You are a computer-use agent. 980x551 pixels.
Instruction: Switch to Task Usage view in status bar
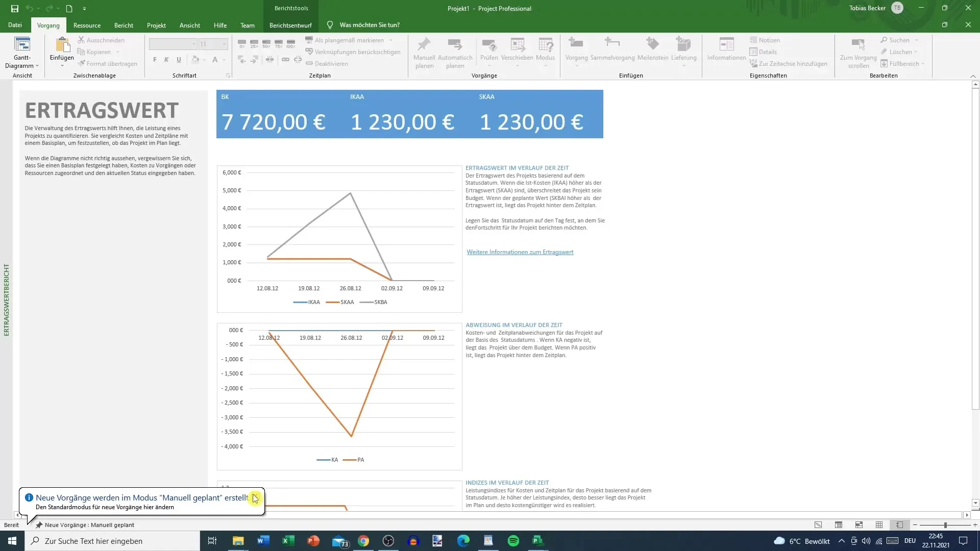(839, 525)
